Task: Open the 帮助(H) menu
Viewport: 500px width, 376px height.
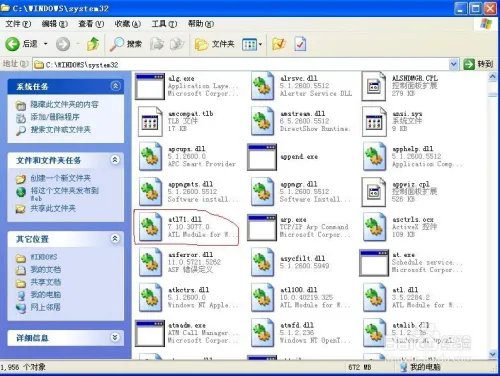Action: [201, 24]
